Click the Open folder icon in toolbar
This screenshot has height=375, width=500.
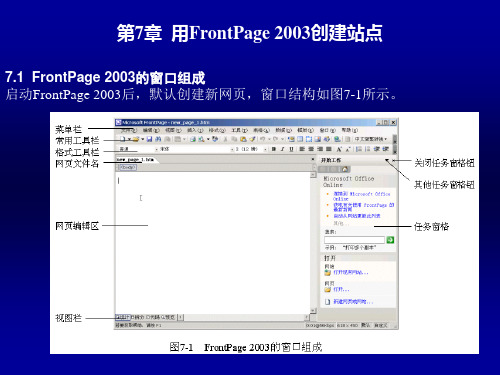[x=135, y=139]
